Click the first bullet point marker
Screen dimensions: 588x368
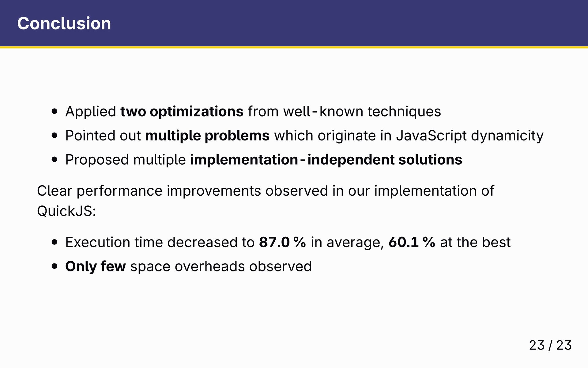coord(55,111)
